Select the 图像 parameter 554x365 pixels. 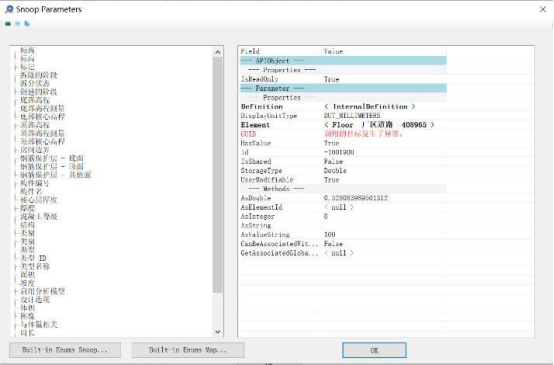[x=27, y=316]
